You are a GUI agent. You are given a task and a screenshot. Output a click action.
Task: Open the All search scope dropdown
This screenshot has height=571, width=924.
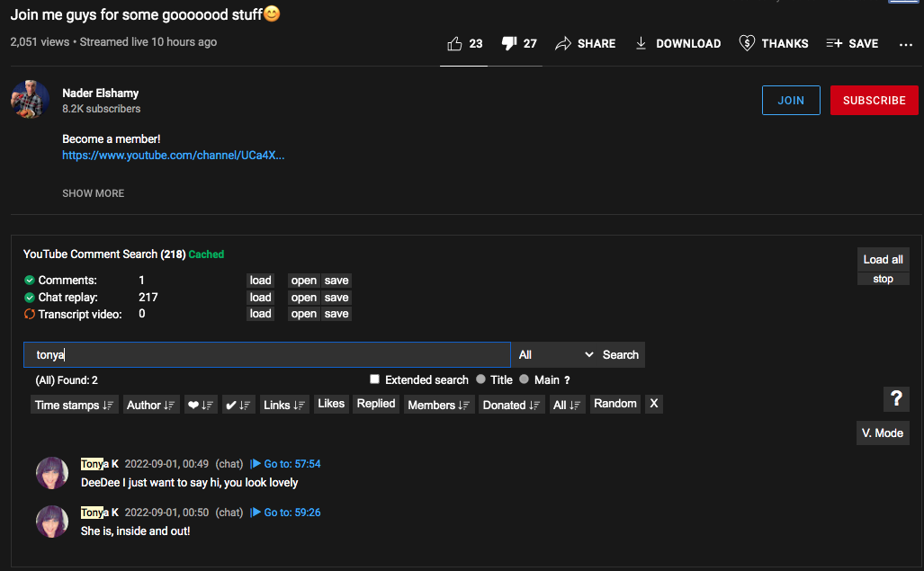point(556,354)
